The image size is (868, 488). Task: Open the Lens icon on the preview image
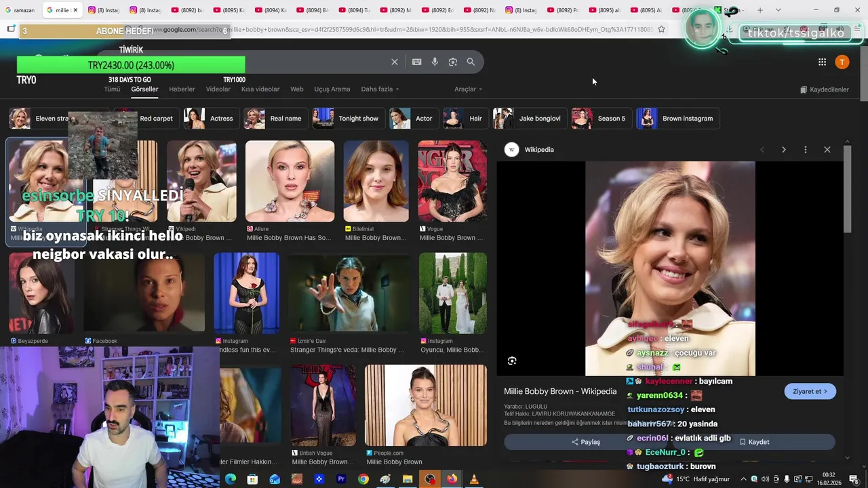(512, 361)
